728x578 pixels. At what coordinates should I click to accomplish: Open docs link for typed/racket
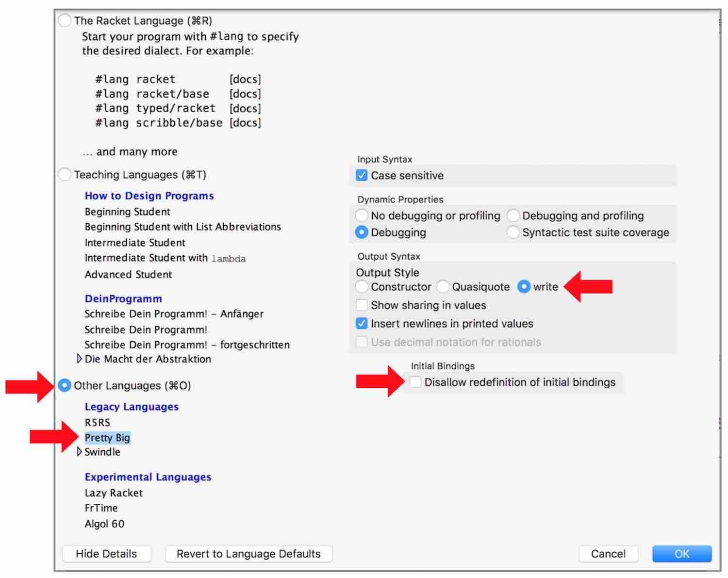click(245, 108)
